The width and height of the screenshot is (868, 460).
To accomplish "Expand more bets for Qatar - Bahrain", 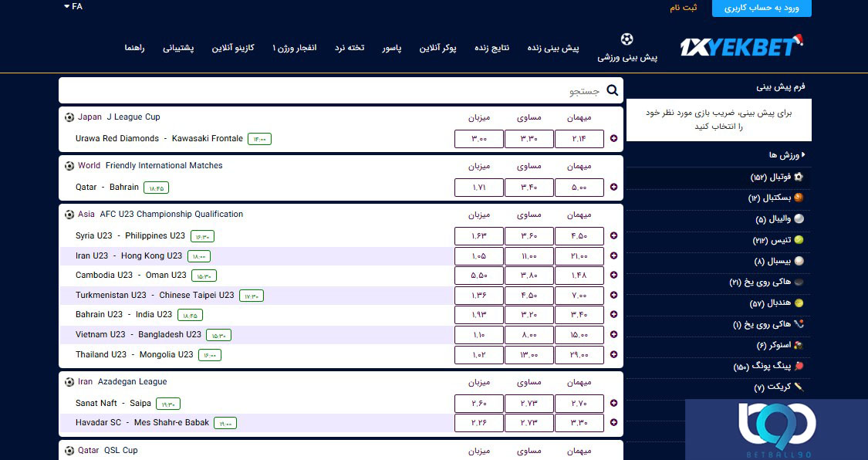I will [613, 188].
